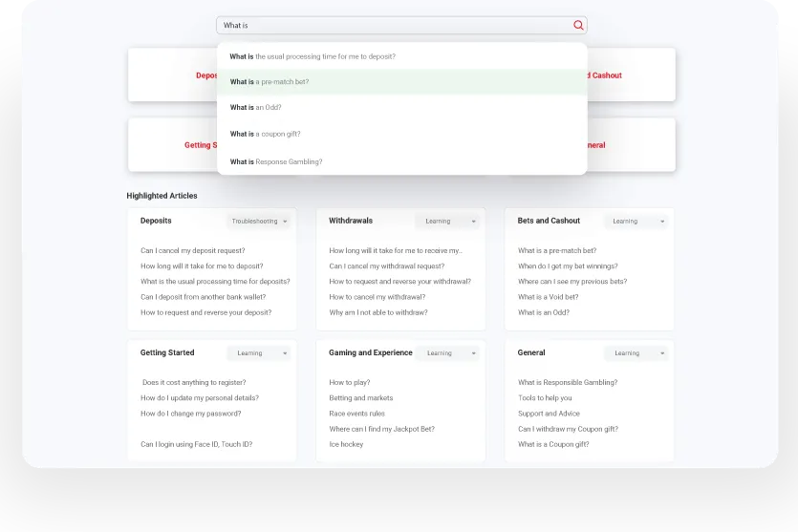This screenshot has width=798, height=532.
Task: Expand the Withdrawals Learning dropdown
Action: [x=446, y=222]
